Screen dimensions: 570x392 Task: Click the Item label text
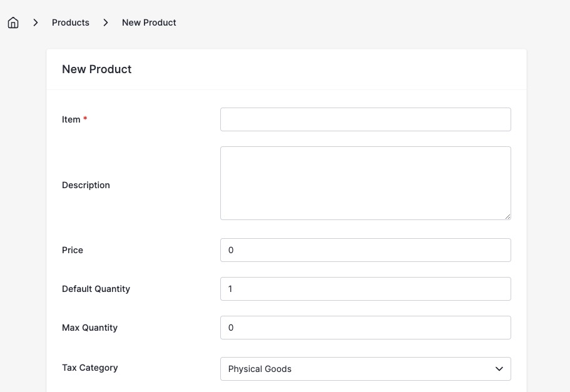[x=70, y=119]
